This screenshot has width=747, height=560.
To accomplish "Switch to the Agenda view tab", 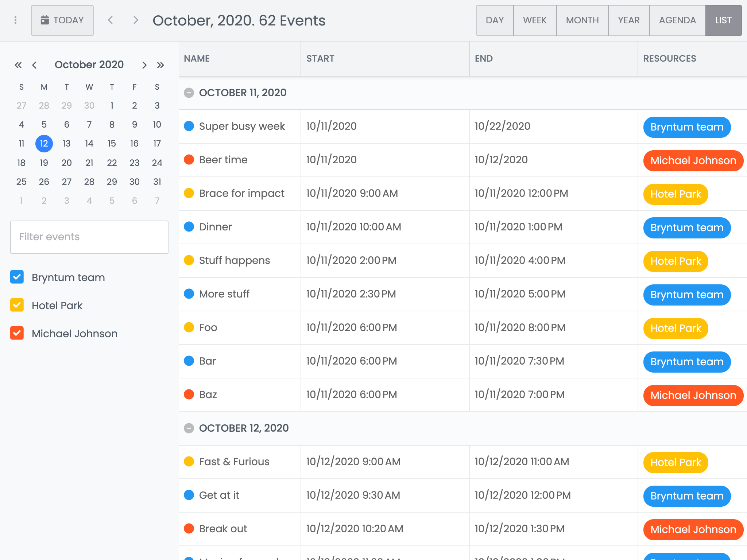I will pyautogui.click(x=677, y=20).
